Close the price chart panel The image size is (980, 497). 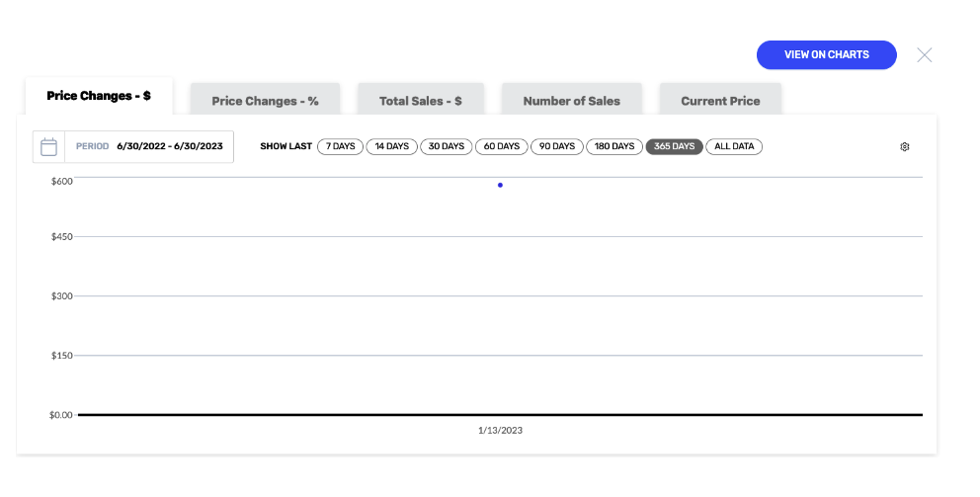click(925, 55)
